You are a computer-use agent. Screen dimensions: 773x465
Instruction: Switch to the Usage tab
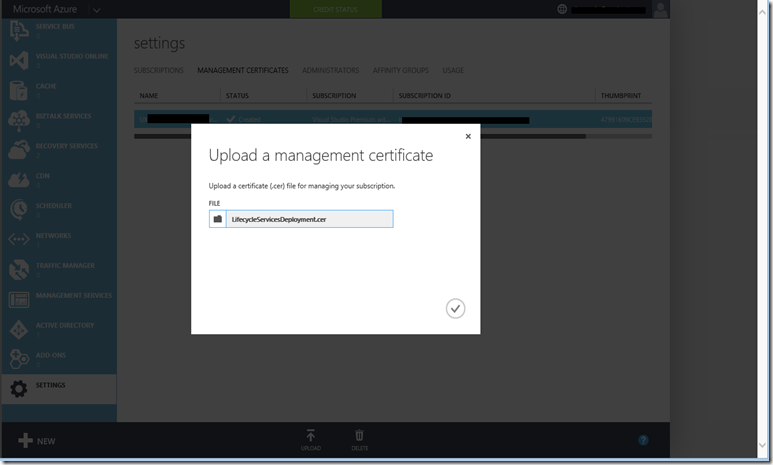[x=453, y=71]
